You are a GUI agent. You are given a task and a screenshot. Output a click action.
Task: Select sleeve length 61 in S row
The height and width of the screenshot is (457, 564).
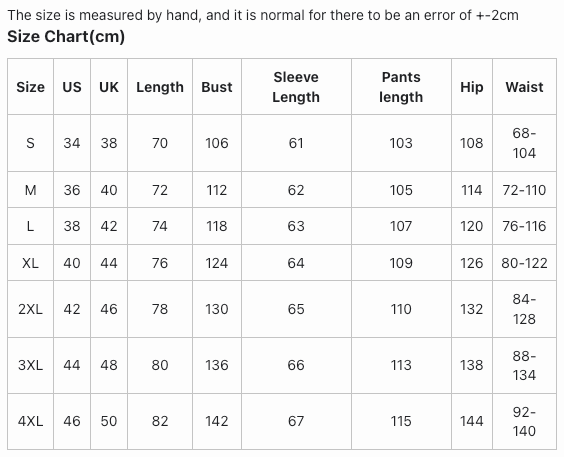[296, 143]
